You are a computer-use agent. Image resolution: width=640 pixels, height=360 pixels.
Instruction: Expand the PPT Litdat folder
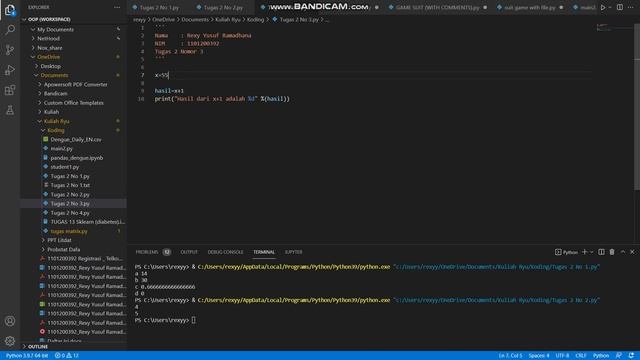(73, 240)
